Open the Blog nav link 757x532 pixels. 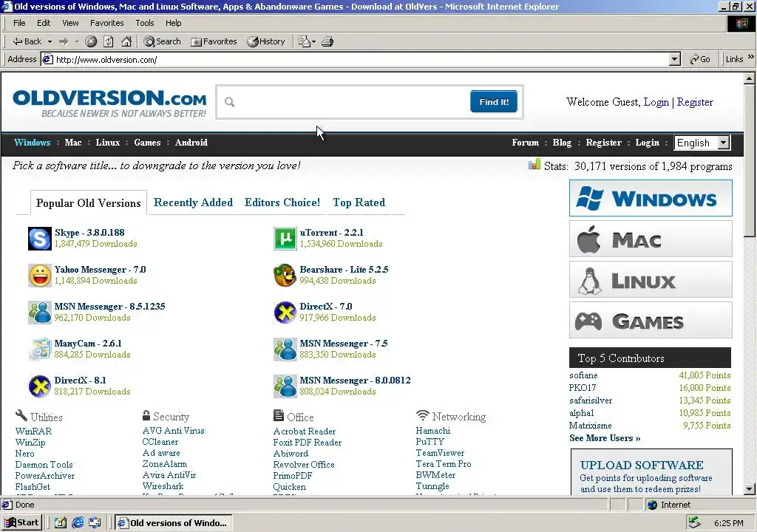(x=562, y=143)
